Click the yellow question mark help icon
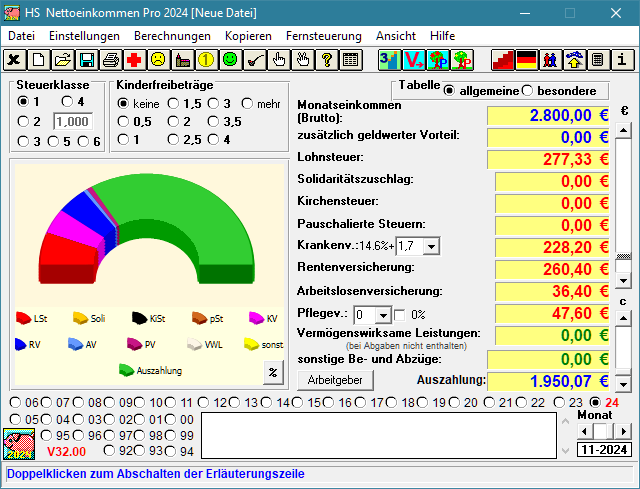Screen dimensions: 640x489 (326, 60)
